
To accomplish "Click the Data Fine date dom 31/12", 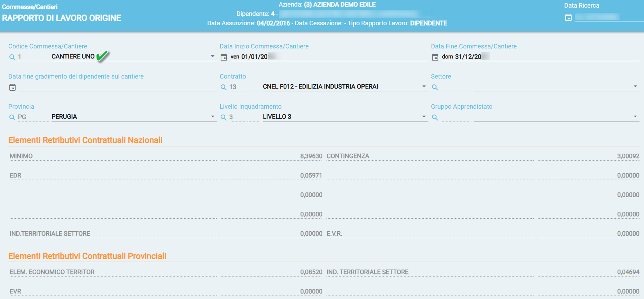I will pyautogui.click(x=540, y=57).
